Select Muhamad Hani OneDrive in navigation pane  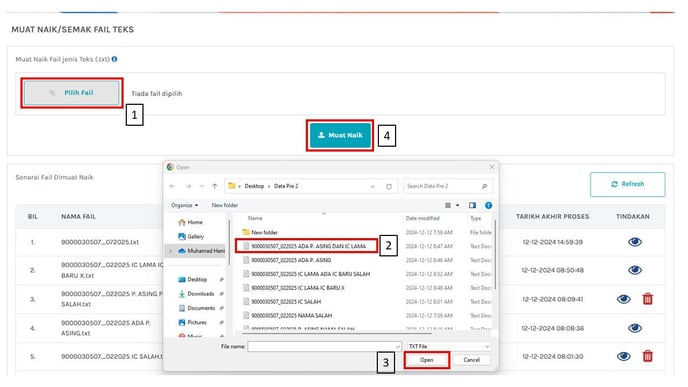[x=201, y=251]
